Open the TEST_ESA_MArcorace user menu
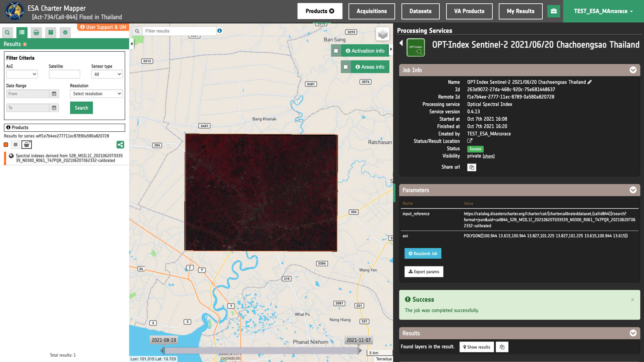644x362 pixels. (603, 11)
